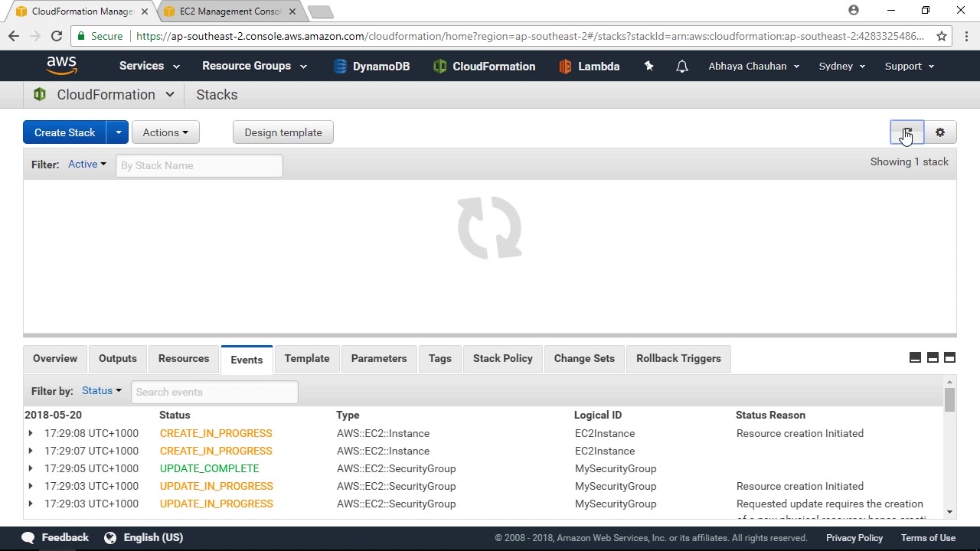
Task: Bookmark this page with the star
Action: point(942,36)
